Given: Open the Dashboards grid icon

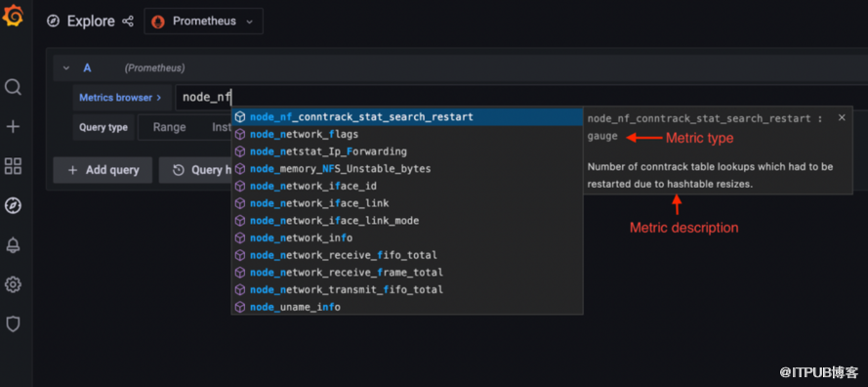Looking at the screenshot, I should (13, 166).
